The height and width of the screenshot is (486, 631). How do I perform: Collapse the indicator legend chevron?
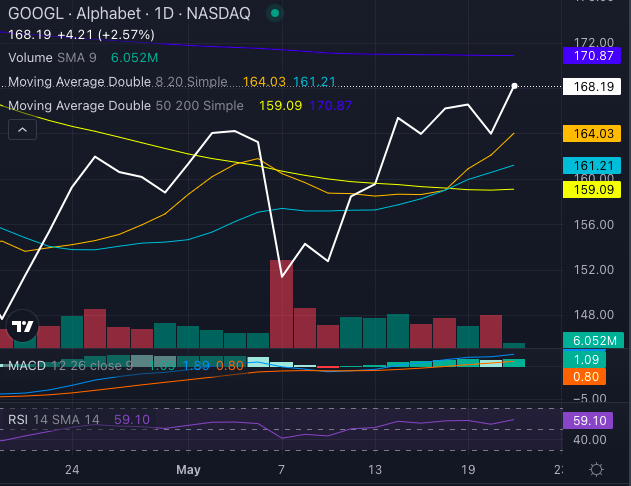click(23, 130)
